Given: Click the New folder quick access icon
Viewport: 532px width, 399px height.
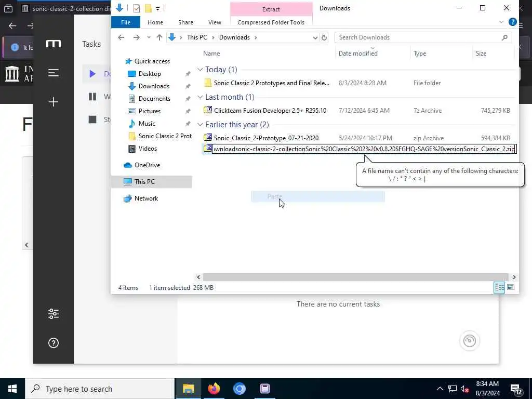Looking at the screenshot, I should tap(148, 8).
